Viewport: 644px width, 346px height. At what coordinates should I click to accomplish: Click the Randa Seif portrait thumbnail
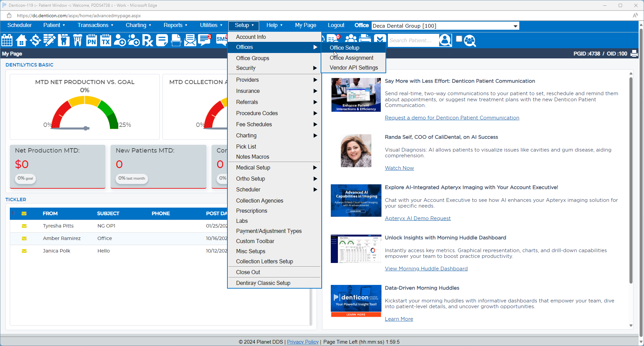tap(356, 151)
